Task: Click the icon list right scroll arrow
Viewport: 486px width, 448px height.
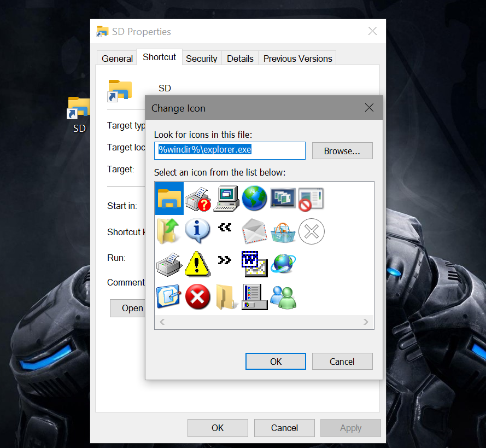Action: click(x=366, y=322)
